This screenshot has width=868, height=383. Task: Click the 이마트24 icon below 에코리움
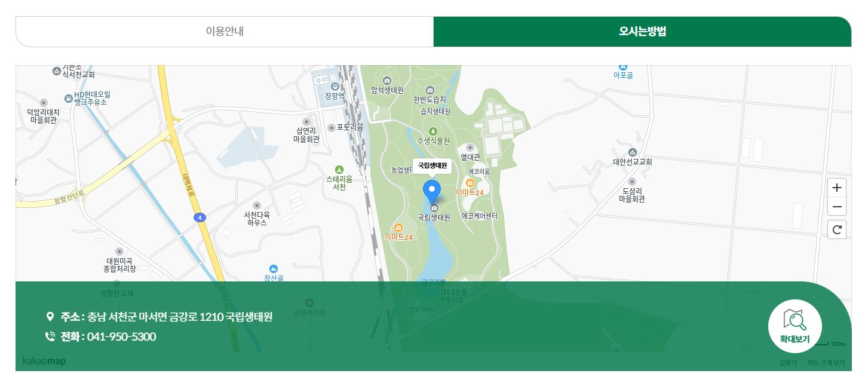pos(470,183)
